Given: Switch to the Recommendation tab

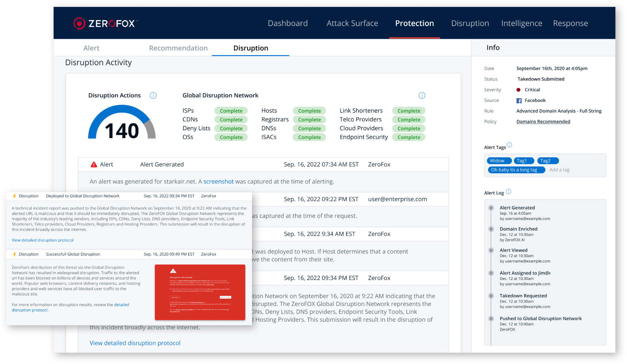Looking at the screenshot, I should tap(178, 48).
